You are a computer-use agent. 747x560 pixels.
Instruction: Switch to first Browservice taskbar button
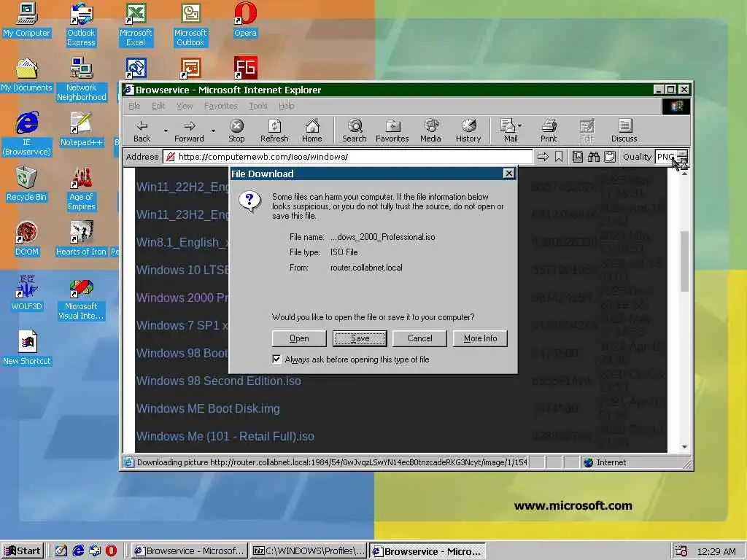coord(189,551)
